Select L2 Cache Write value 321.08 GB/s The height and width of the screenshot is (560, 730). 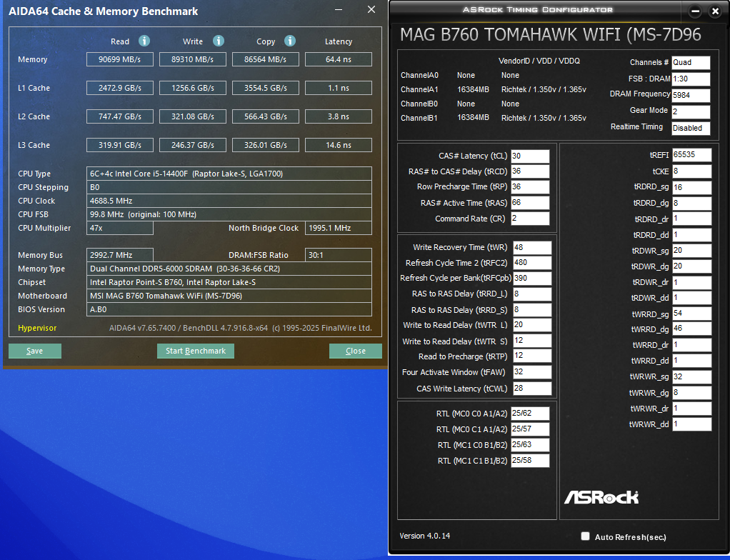tap(193, 116)
